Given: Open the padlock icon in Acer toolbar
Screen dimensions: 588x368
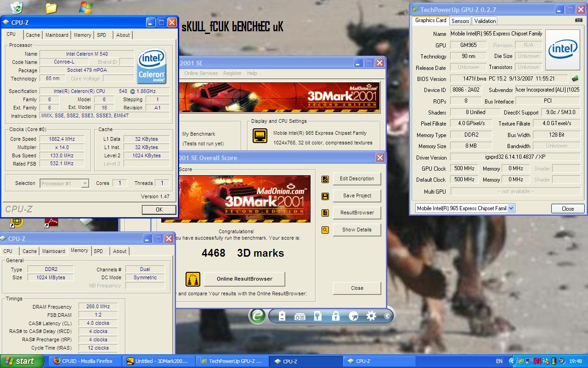Looking at the screenshot, I should 336,316.
